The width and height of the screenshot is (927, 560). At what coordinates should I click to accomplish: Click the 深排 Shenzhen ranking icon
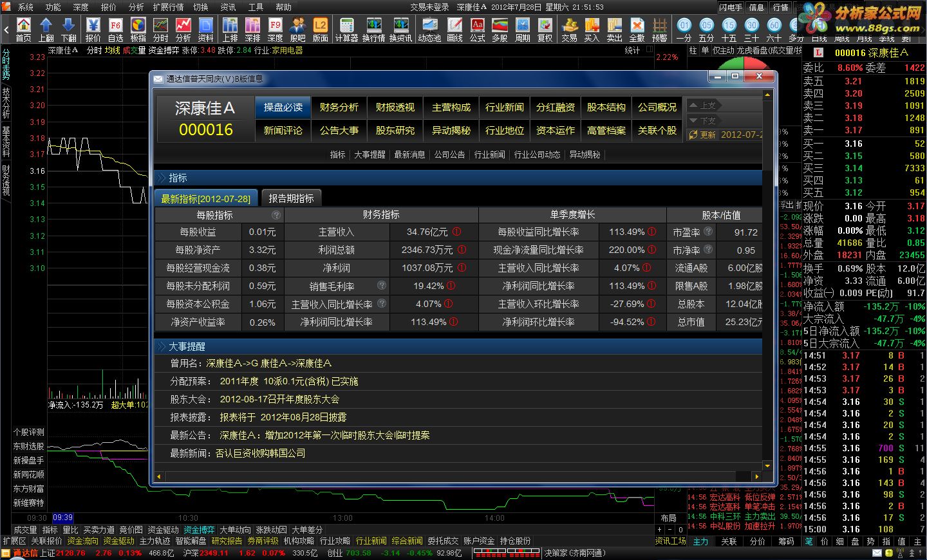(x=253, y=29)
